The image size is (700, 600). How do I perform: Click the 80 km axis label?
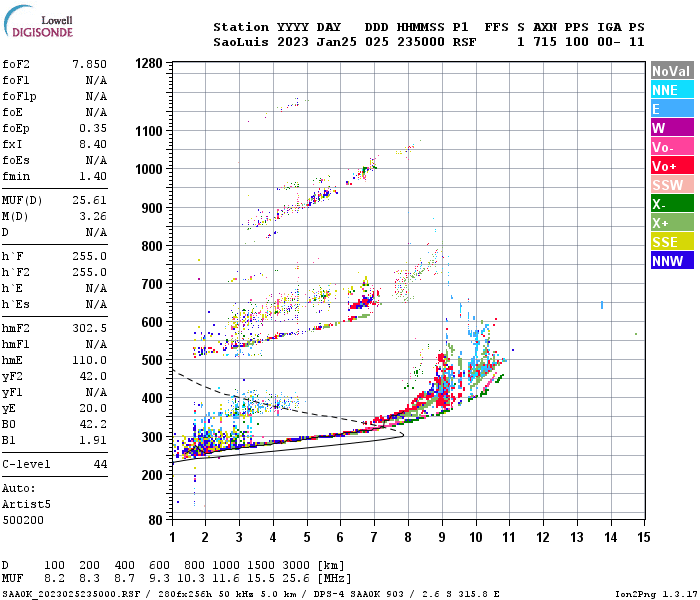click(155, 520)
